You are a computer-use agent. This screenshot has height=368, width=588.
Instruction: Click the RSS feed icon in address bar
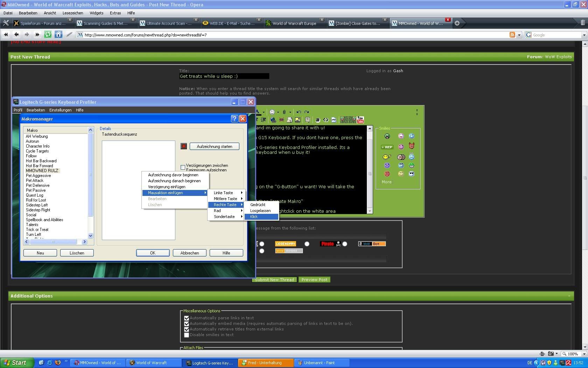pyautogui.click(x=512, y=35)
